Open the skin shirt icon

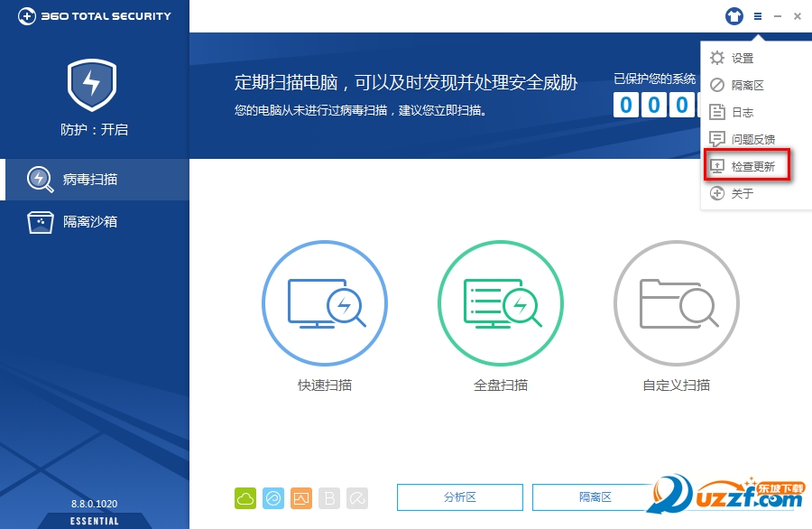click(734, 16)
